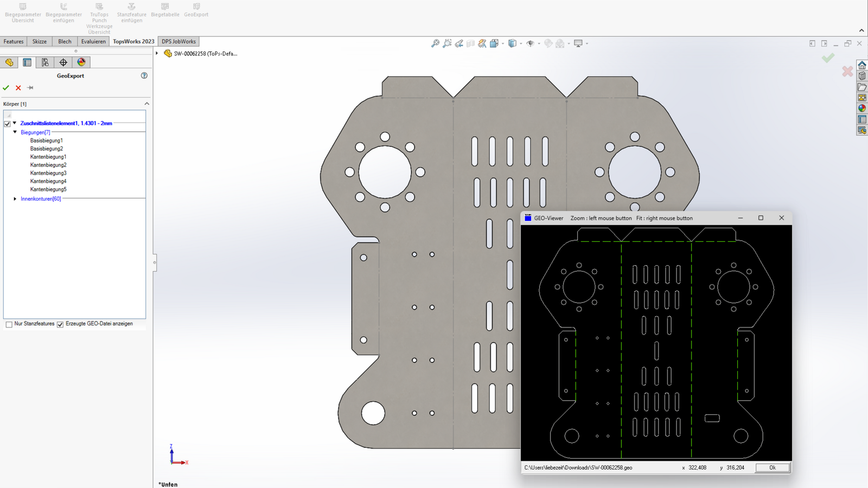Switch to the Skizze tab

[x=39, y=41]
